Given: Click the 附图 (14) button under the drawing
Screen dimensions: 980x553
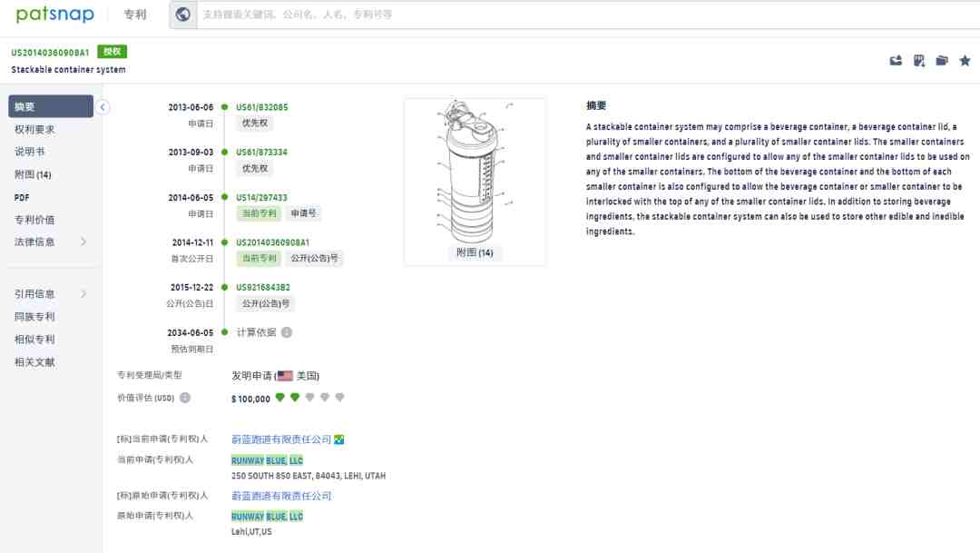Looking at the screenshot, I should pyautogui.click(x=474, y=252).
